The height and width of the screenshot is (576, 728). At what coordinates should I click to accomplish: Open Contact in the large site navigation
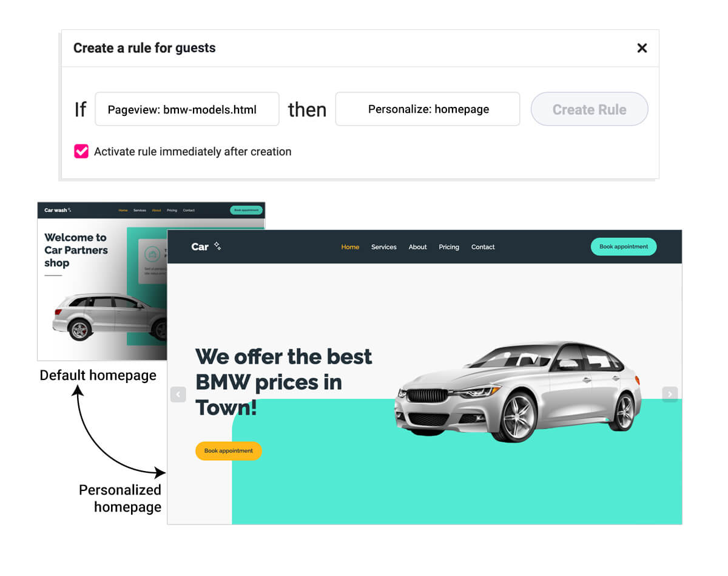point(483,247)
